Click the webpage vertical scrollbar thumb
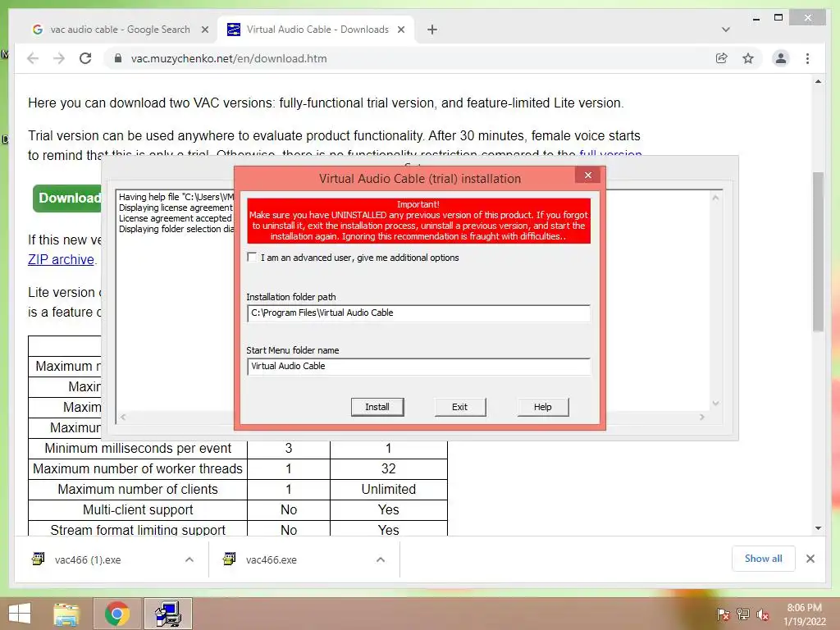Viewport: 840px width, 630px height. click(x=818, y=252)
